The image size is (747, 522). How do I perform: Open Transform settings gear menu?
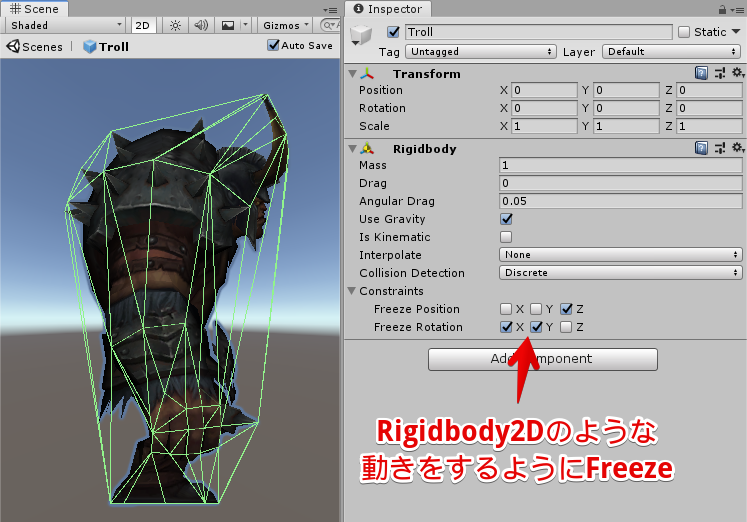pos(738,73)
